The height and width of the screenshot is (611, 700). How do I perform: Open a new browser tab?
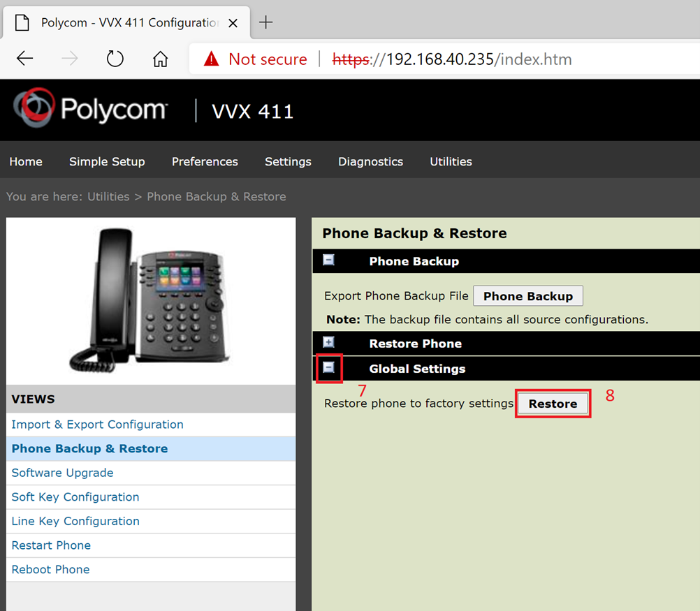coord(265,22)
